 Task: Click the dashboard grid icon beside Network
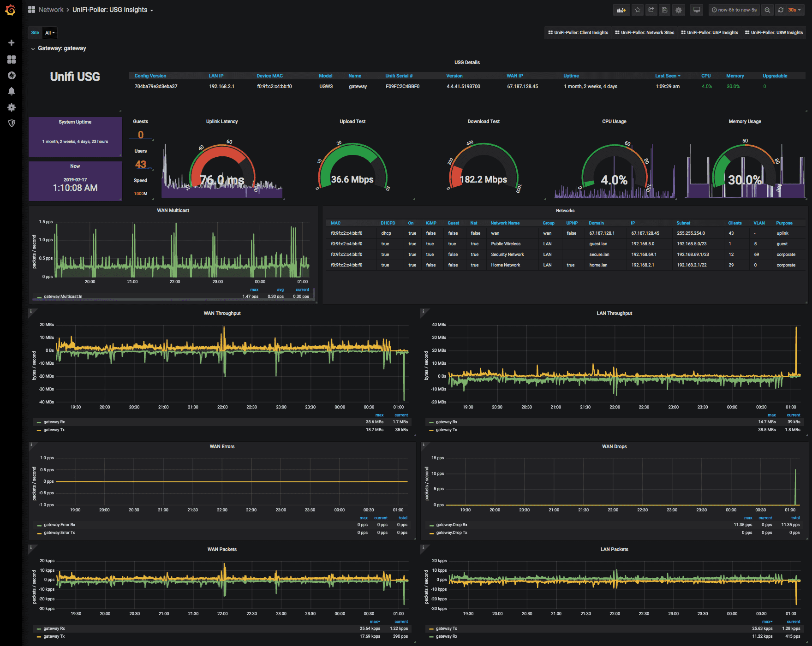(x=31, y=10)
